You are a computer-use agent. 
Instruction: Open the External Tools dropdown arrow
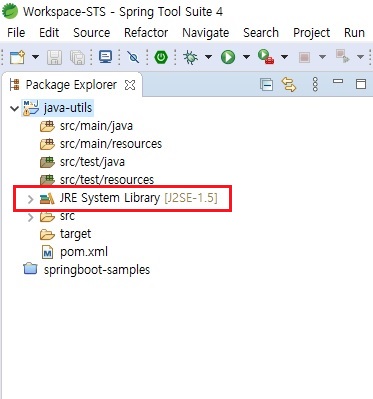tap(284, 57)
